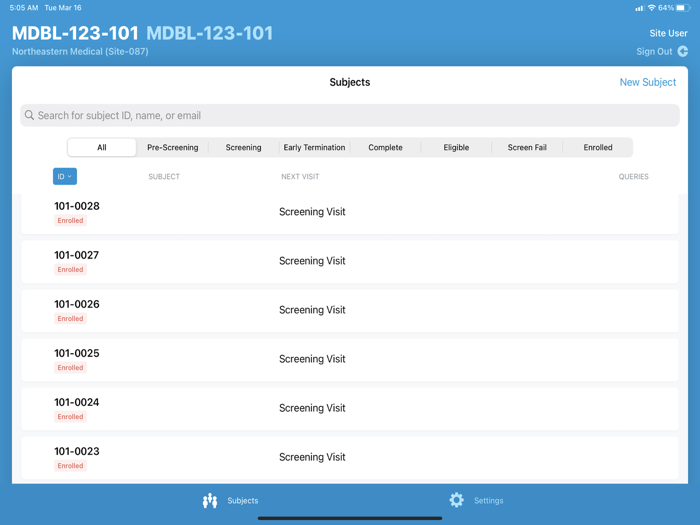Screen dimensions: 700x525
Task: Click the NEXT VISIT column header
Action: (300, 177)
